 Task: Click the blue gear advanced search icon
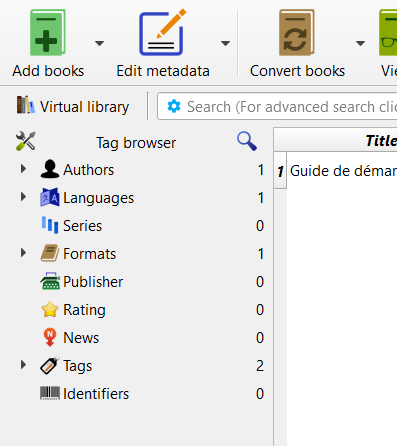pos(174,106)
